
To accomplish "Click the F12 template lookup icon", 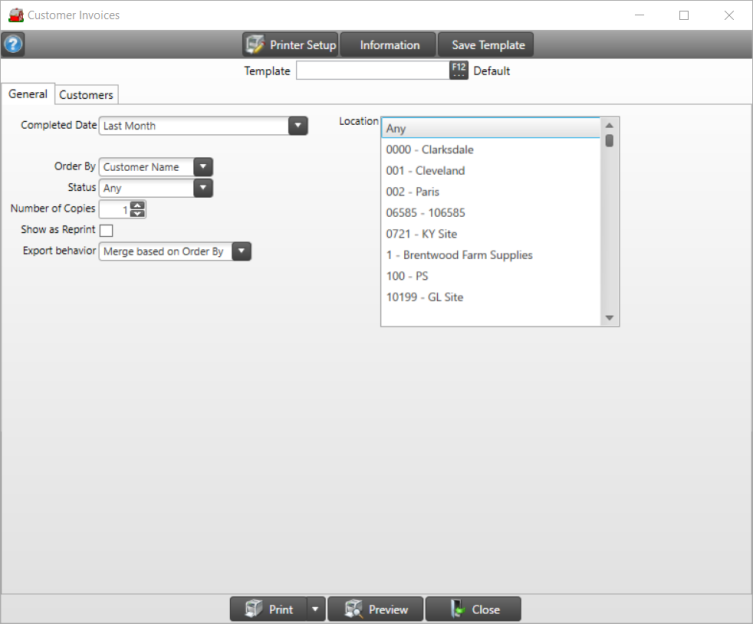I will 459,71.
